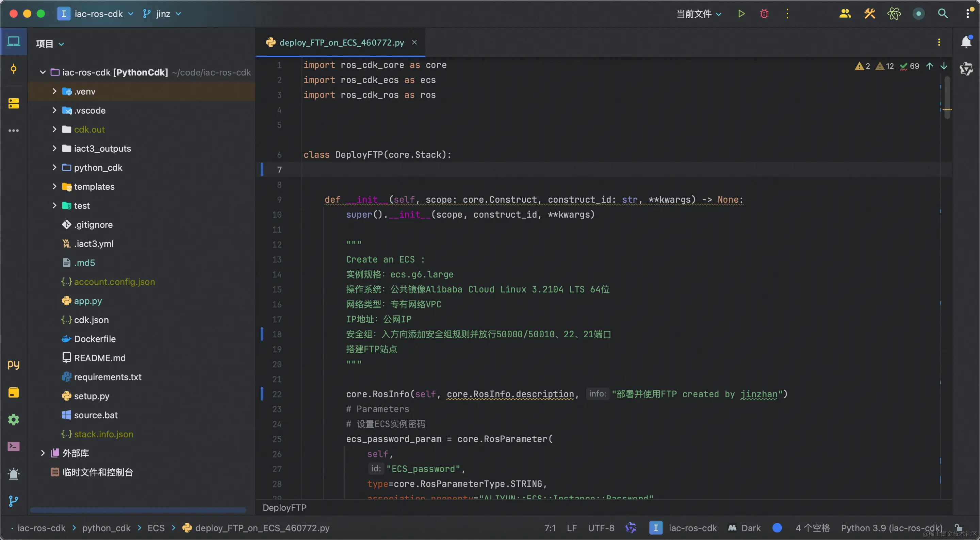Expand the templates folder

tap(54, 186)
